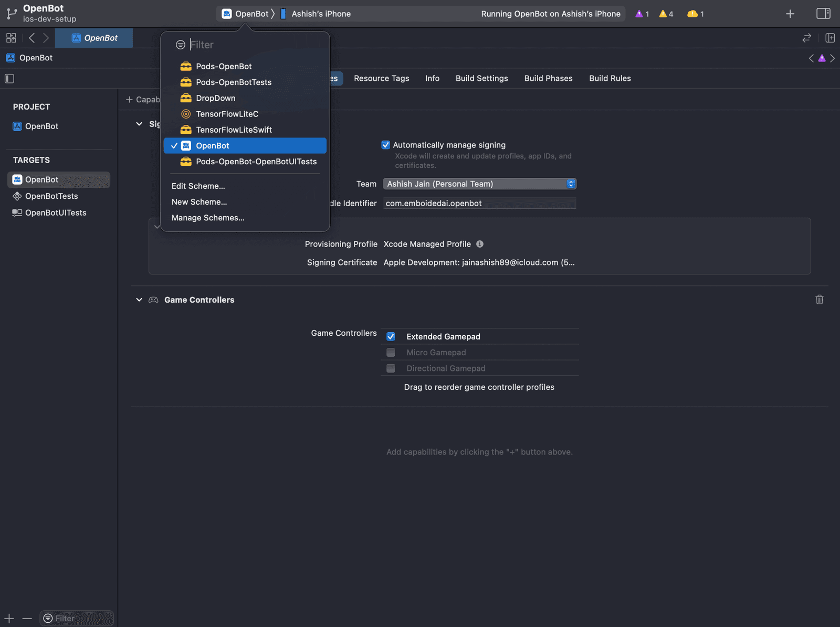Go forward with the right chevron
This screenshot has width=840, height=627.
point(46,38)
